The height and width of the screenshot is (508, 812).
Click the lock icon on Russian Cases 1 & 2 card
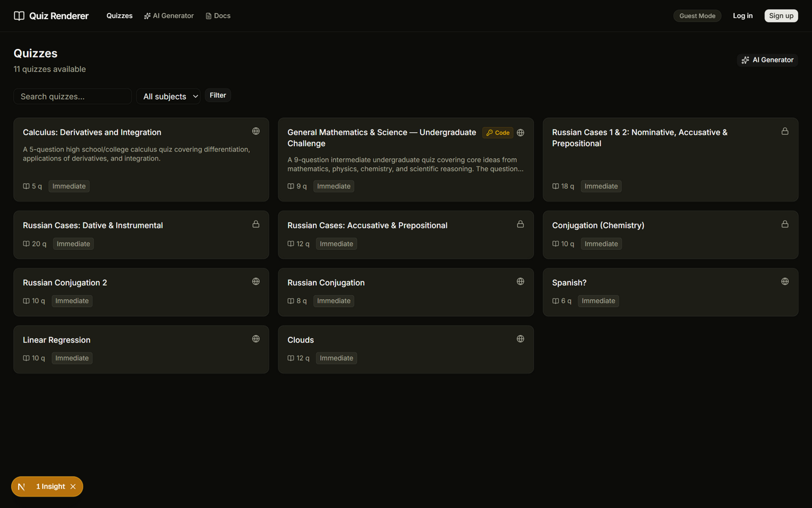coord(785,131)
